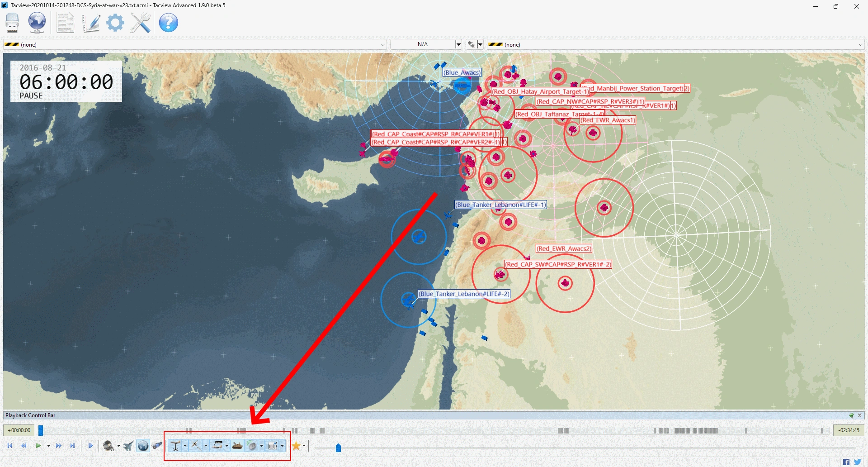Image resolution: width=868 pixels, height=467 pixels.
Task: Click the pin icon on Playback Control Bar
Action: coord(851,415)
